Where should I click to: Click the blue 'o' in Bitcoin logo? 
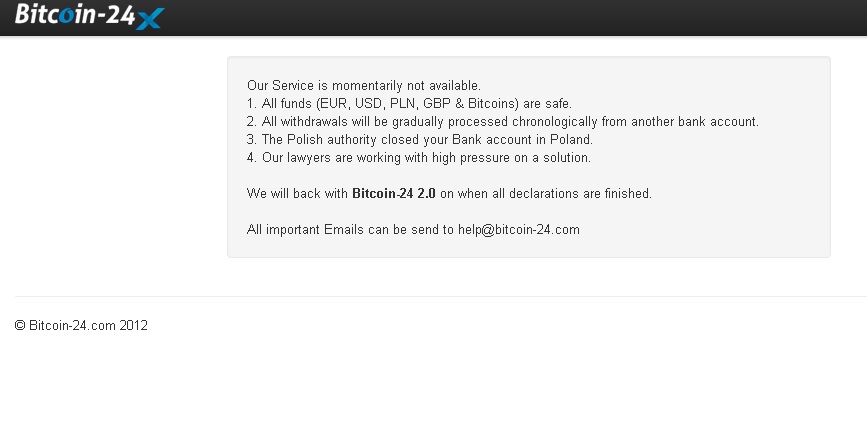66,15
